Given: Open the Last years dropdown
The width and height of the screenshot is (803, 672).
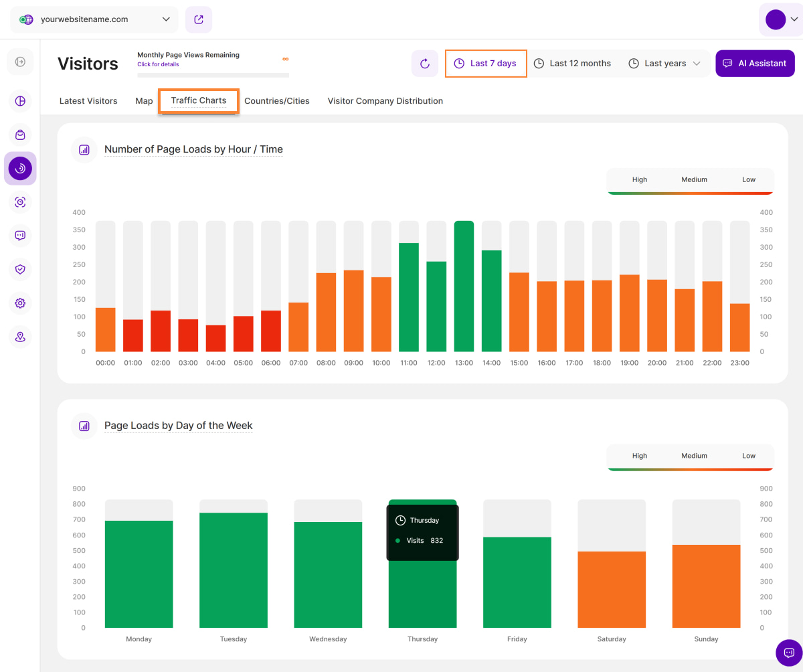Looking at the screenshot, I should click(664, 64).
